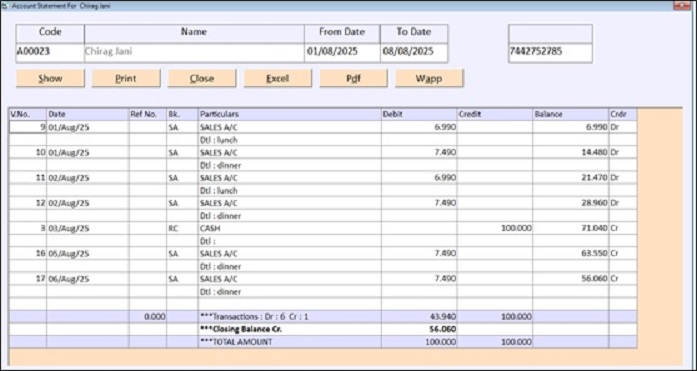
Task: Click the RC book cell
Action: point(182,228)
